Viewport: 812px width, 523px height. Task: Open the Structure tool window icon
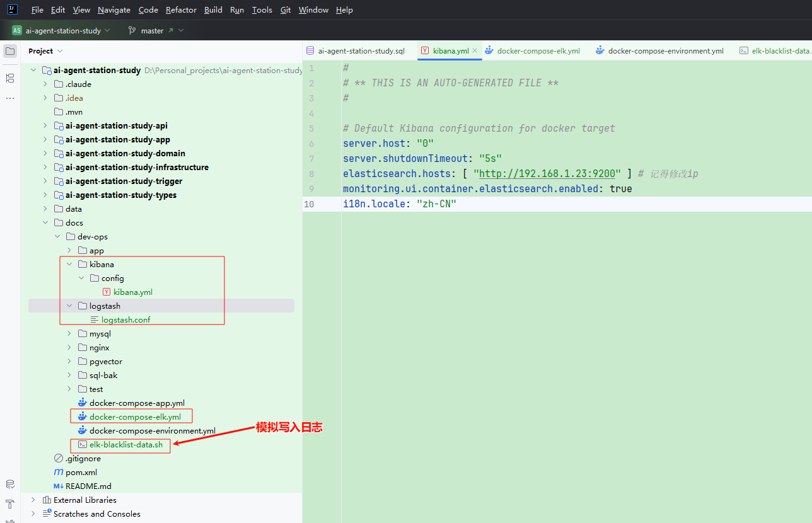[x=10, y=78]
